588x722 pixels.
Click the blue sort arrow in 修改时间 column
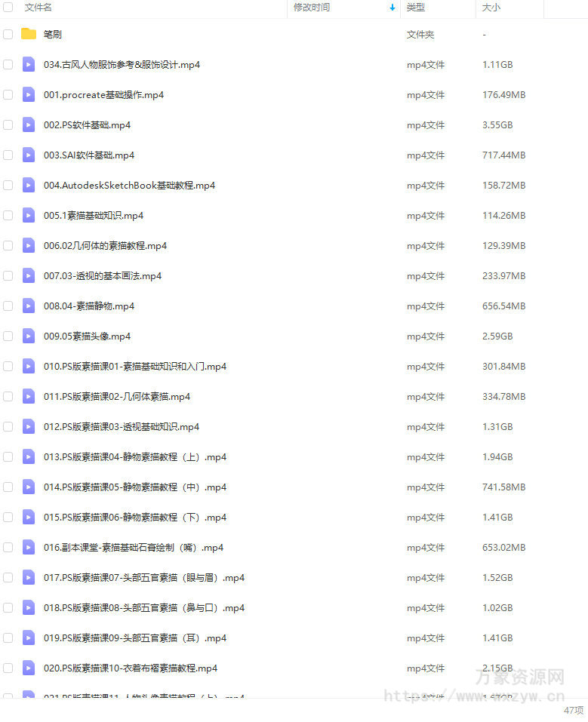(x=393, y=8)
